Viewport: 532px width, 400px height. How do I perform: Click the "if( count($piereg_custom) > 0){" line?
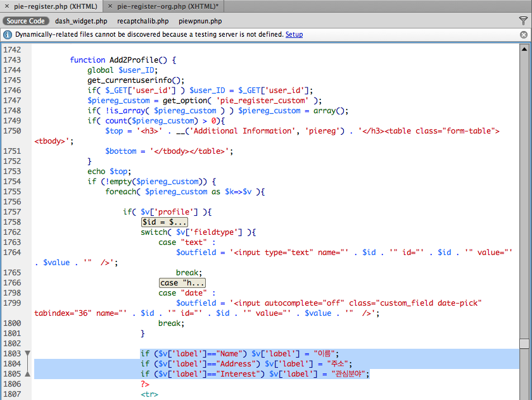(x=156, y=121)
